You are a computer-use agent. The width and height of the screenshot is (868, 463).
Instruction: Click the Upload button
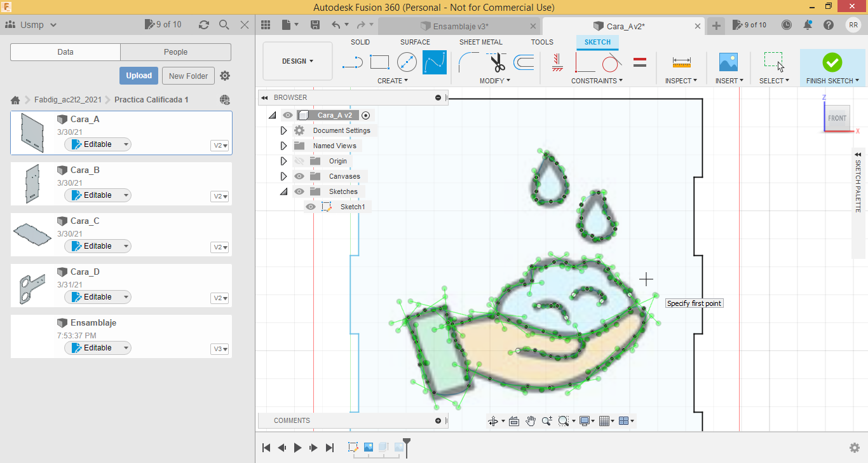[139, 76]
